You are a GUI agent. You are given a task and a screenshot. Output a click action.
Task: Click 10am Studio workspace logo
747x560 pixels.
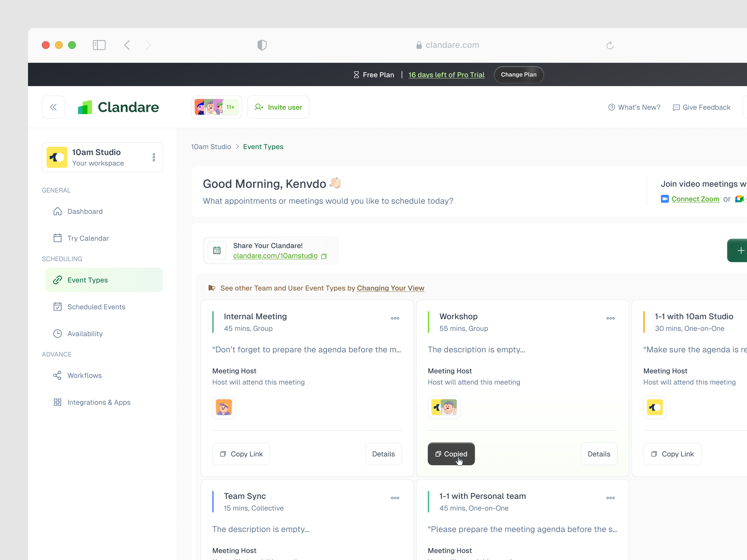[x=57, y=157]
